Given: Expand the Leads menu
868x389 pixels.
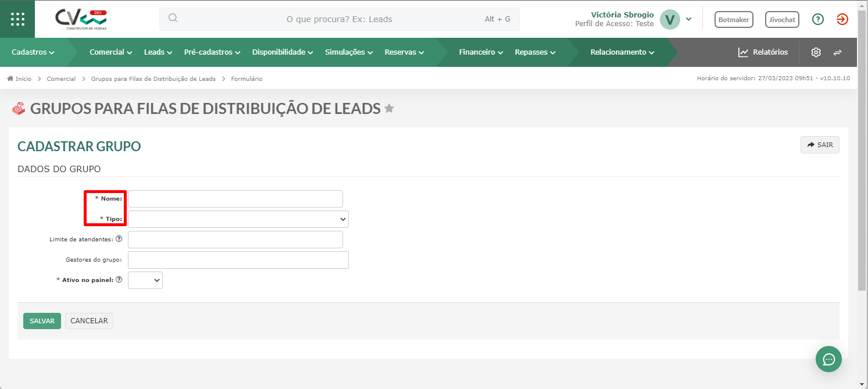Looking at the screenshot, I should coord(158,52).
